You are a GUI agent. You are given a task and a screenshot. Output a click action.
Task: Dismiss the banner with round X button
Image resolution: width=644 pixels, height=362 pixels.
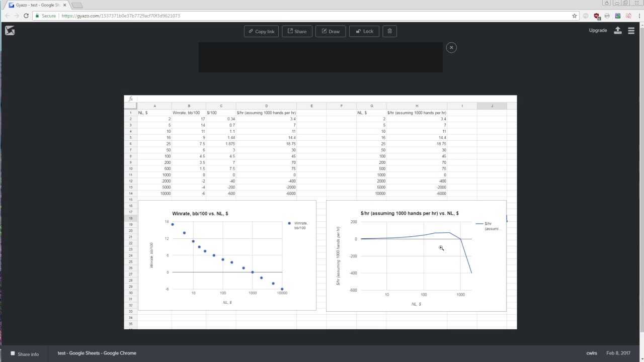tap(451, 47)
